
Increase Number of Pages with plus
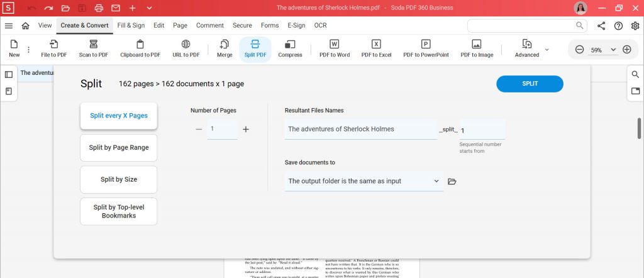click(x=246, y=130)
